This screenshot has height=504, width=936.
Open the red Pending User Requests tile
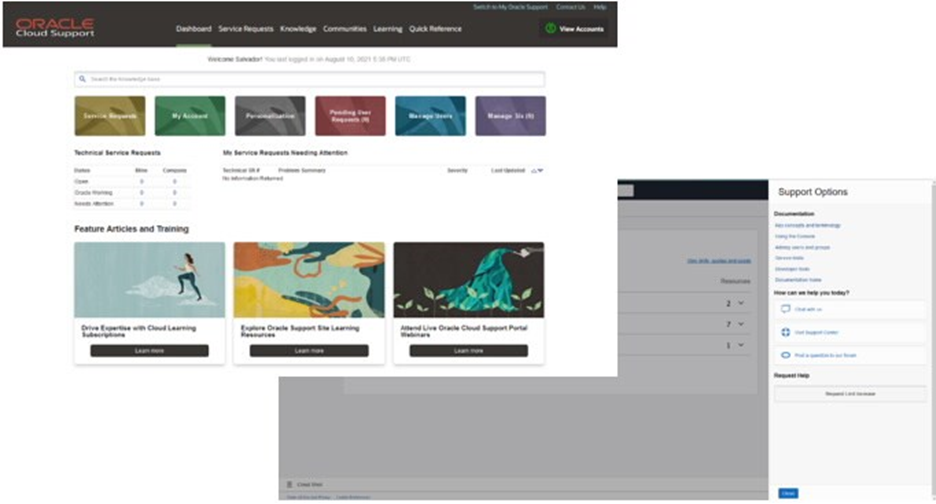click(350, 116)
